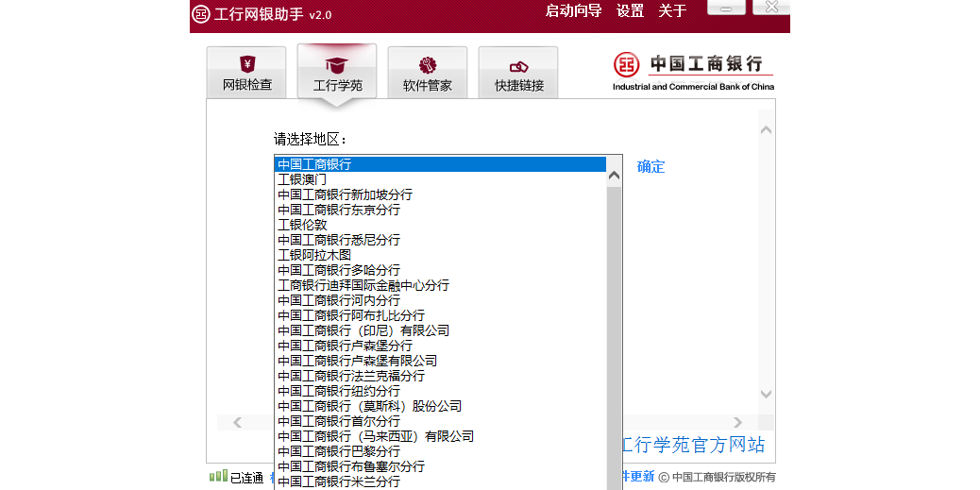Select 中国工商银行布鲁塞尔分行
Screen dimensions: 980x490
click(440, 466)
